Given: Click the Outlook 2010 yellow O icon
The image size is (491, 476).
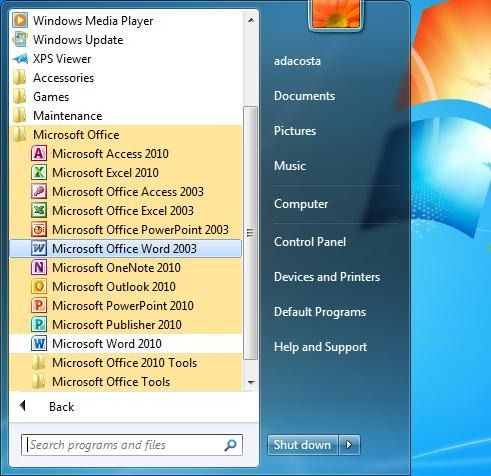Looking at the screenshot, I should tap(39, 287).
